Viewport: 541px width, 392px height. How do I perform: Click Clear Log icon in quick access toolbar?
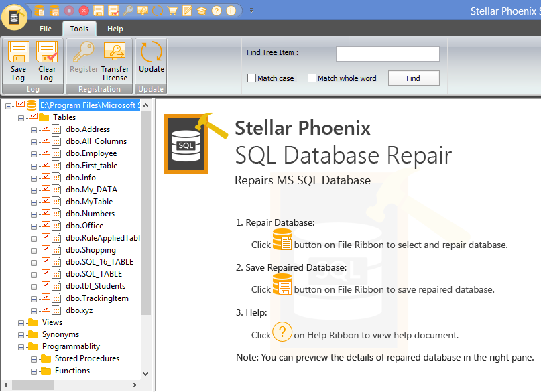[x=113, y=11]
